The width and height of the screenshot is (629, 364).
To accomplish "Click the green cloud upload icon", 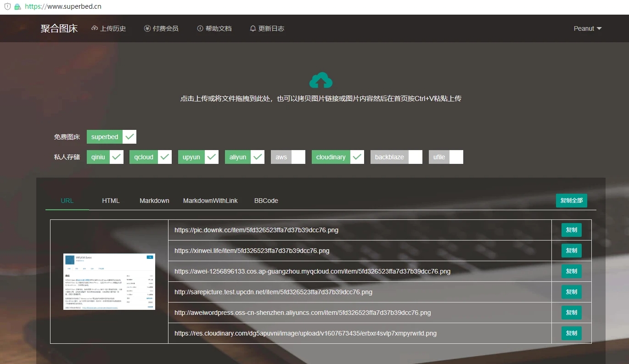I will [320, 80].
